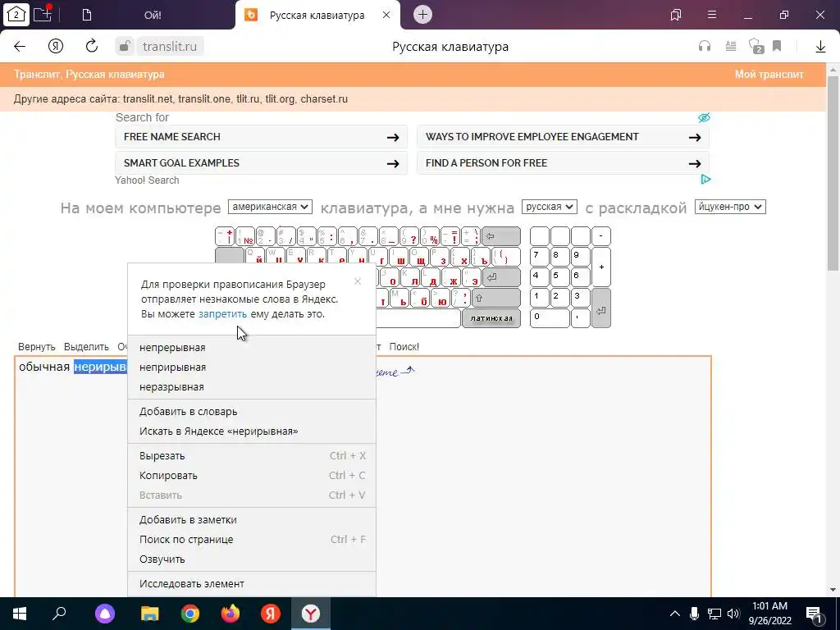Open Windows Start menu
Viewport: 840px width, 630px height.
point(20,614)
